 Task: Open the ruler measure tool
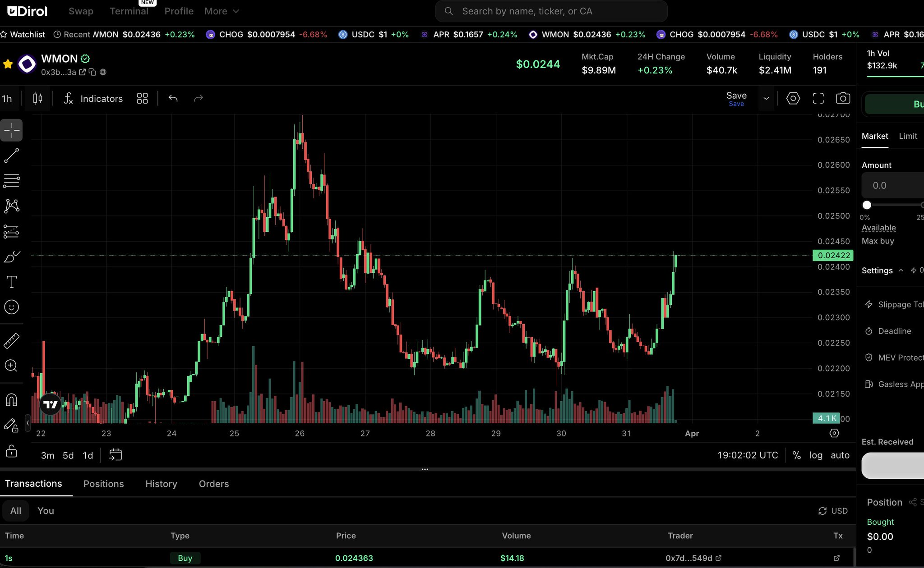coord(11,341)
